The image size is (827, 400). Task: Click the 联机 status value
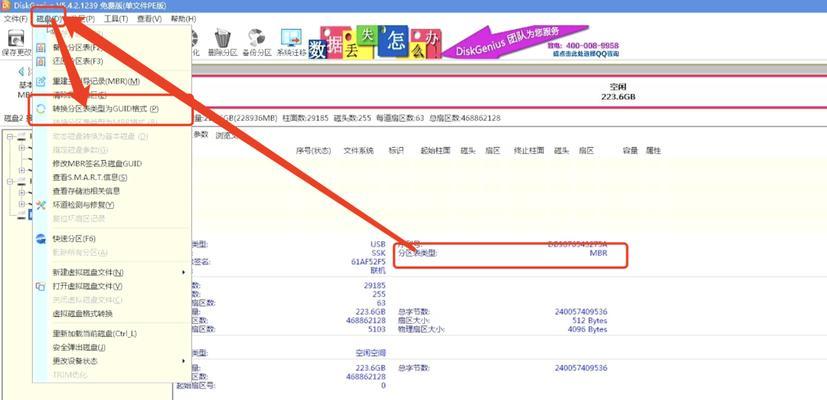point(378,270)
